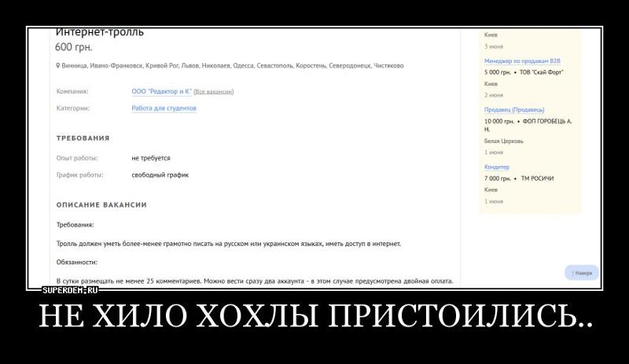Click the ТОВ "Скай Форт" company name
629x364 pixels.
(x=542, y=72)
